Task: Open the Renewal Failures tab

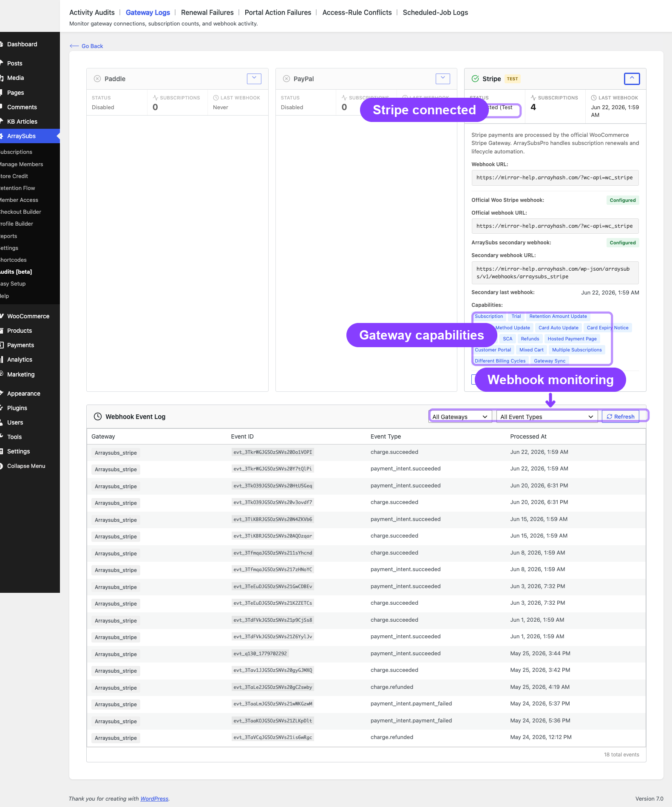Action: tap(207, 12)
